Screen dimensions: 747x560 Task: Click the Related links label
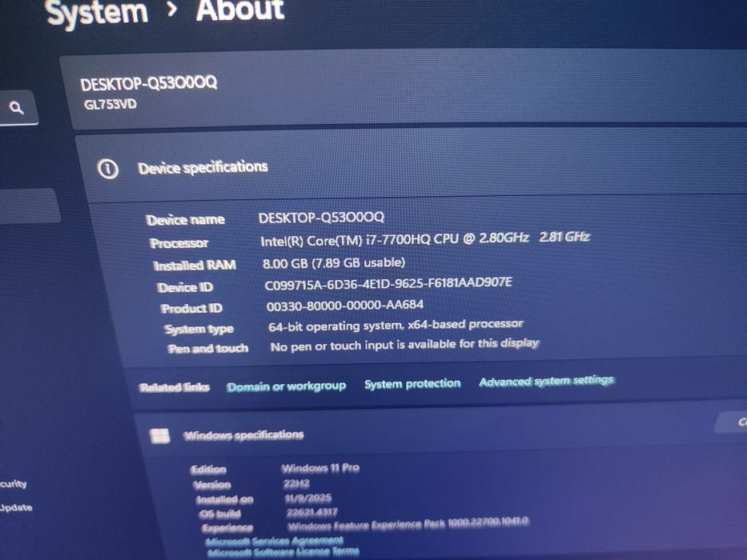175,387
